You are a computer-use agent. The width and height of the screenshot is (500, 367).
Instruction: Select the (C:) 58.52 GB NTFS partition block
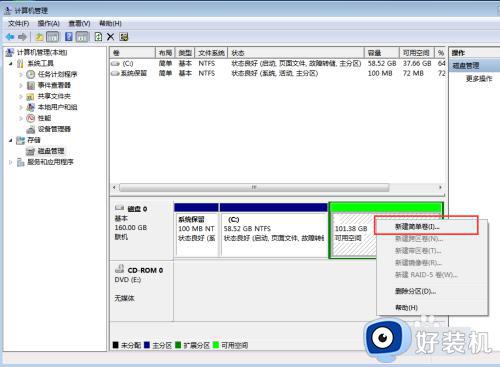coord(274,230)
